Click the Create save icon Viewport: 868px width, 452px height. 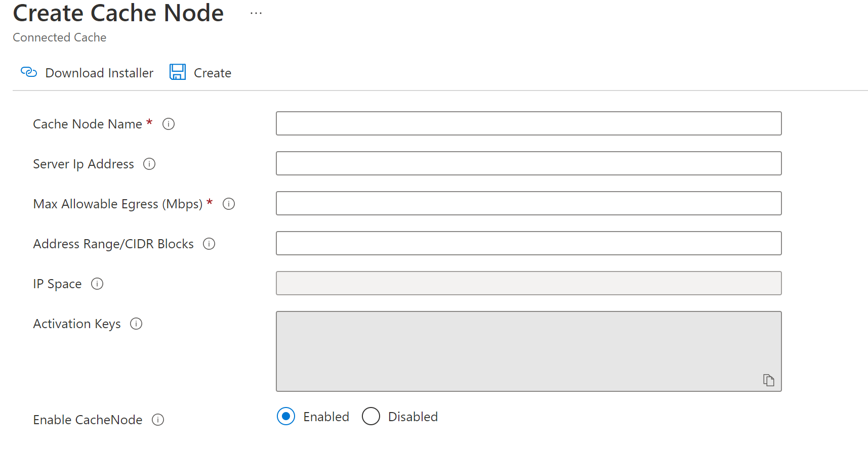click(178, 72)
